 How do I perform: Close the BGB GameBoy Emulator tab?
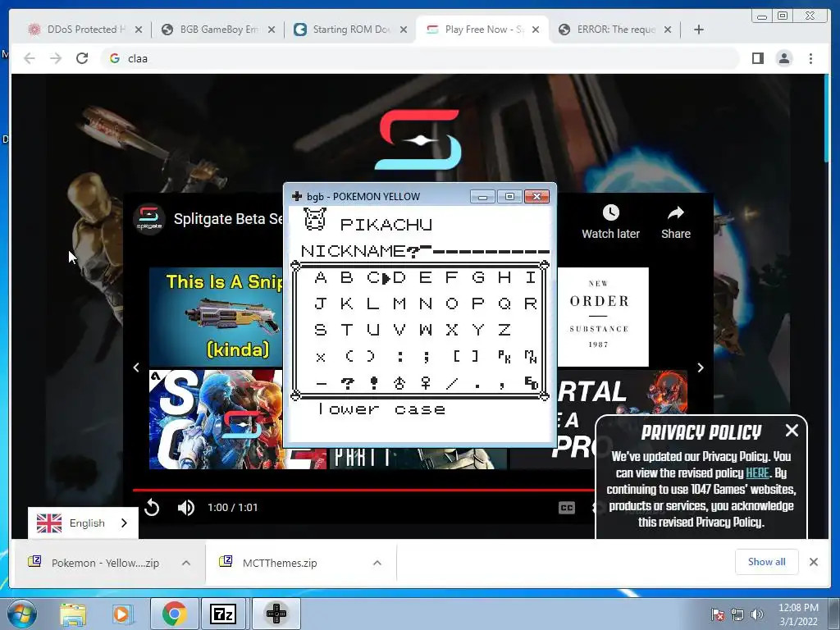[x=272, y=30]
